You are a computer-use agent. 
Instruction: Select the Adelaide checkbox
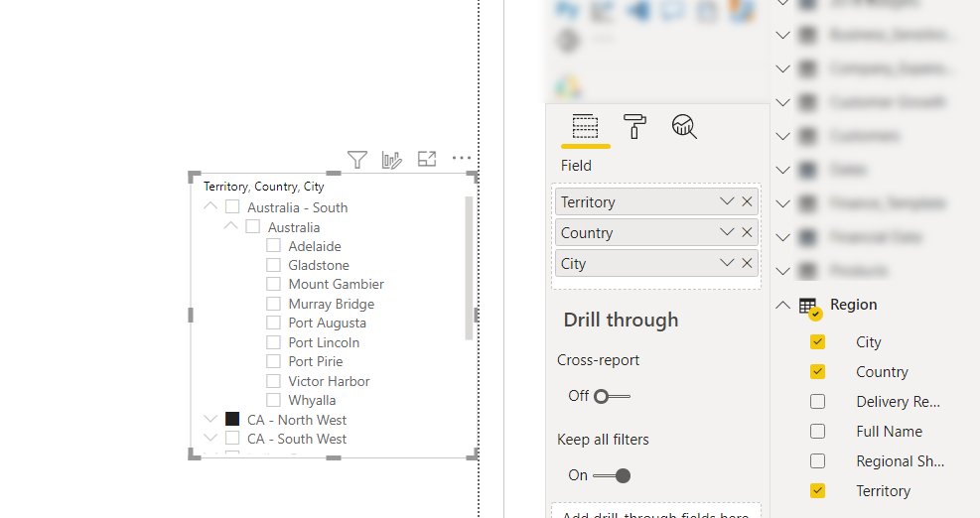pyautogui.click(x=273, y=245)
